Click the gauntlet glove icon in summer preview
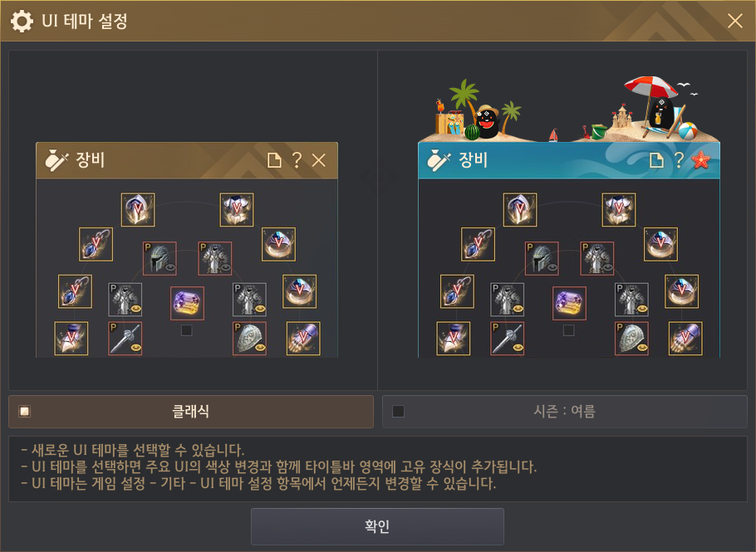 (x=685, y=339)
